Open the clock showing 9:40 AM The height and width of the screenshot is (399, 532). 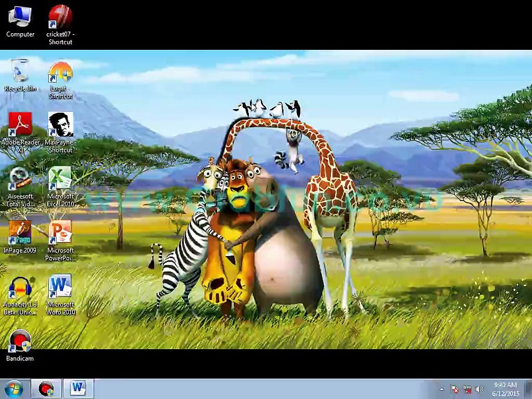505,389
